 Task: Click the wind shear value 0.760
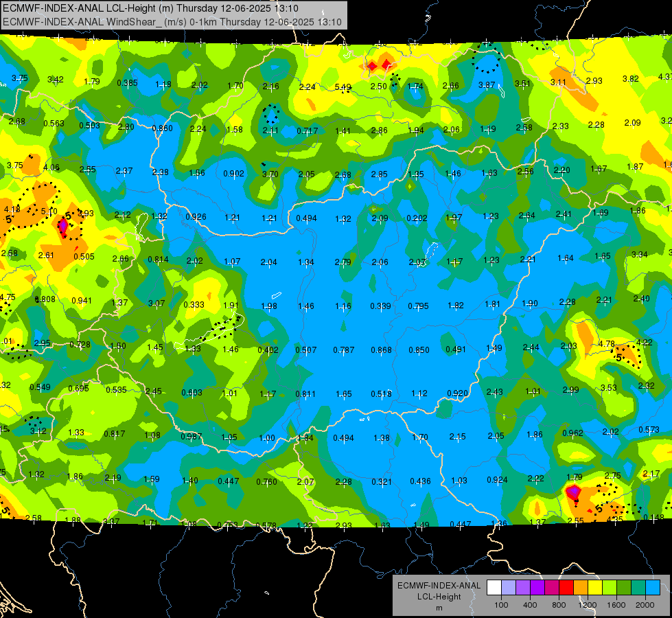(266, 481)
